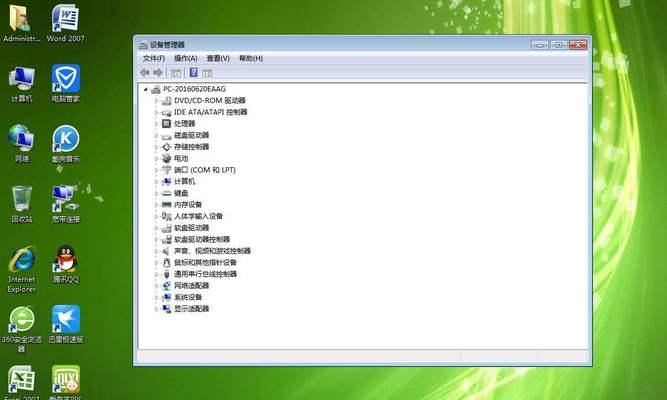Screen dimensions: 667x400
Task: Select the 系统设备 tree row
Action: [188, 297]
